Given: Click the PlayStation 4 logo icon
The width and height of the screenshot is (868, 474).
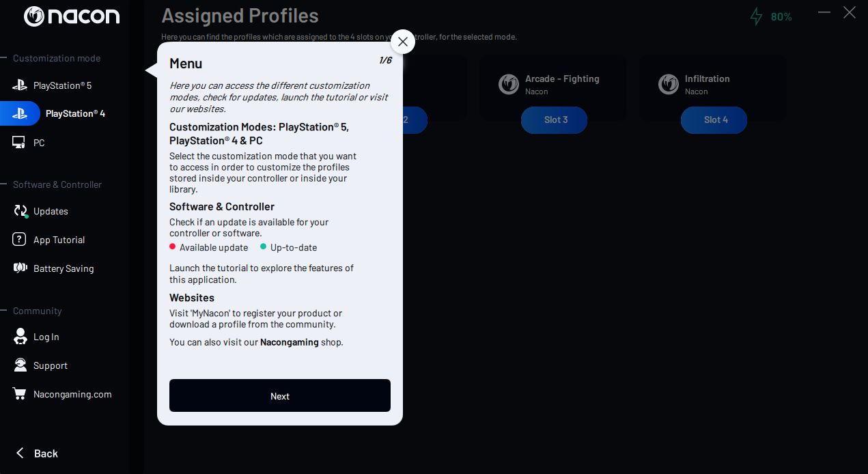Looking at the screenshot, I should [x=20, y=113].
